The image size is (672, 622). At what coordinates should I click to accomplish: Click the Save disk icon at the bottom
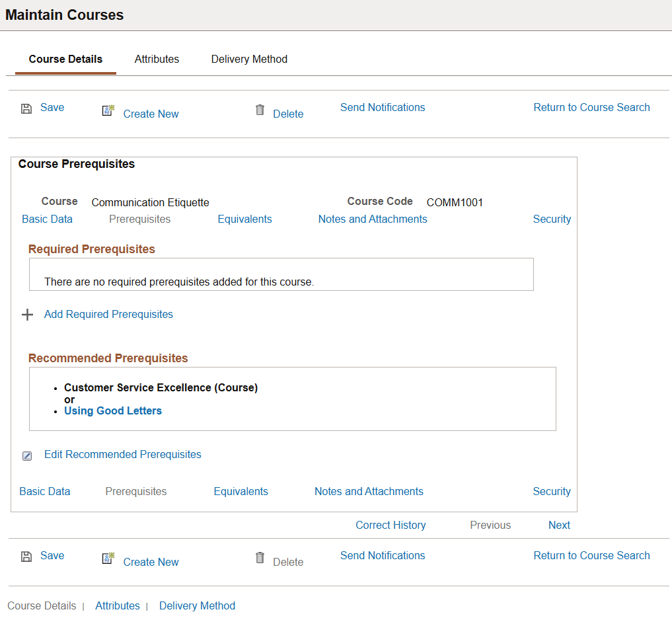(26, 556)
